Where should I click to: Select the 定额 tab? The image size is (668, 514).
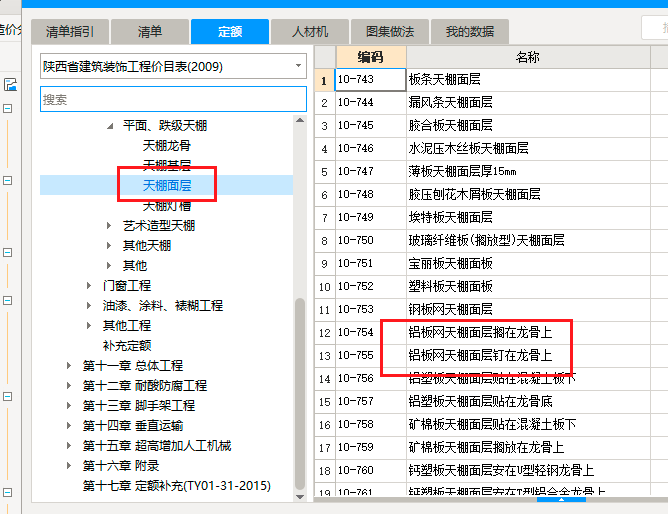click(230, 32)
